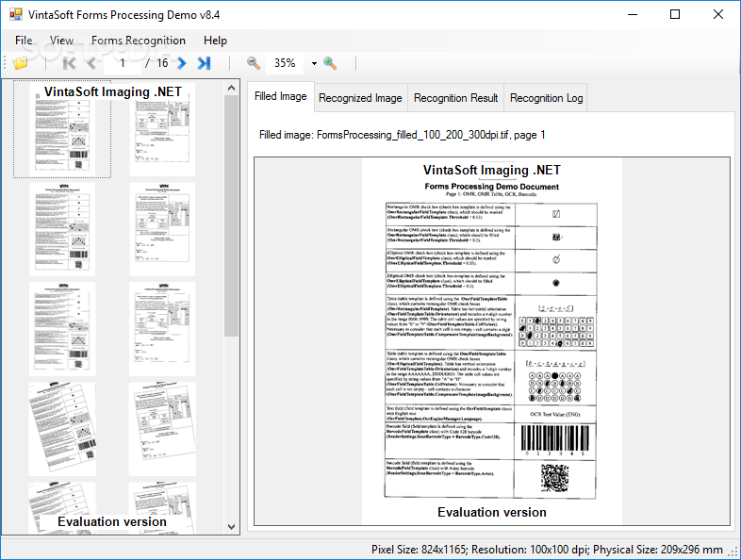Image resolution: width=741 pixels, height=560 pixels.
Task: Click thumbnail panel scroll down arrow
Action: click(x=231, y=526)
